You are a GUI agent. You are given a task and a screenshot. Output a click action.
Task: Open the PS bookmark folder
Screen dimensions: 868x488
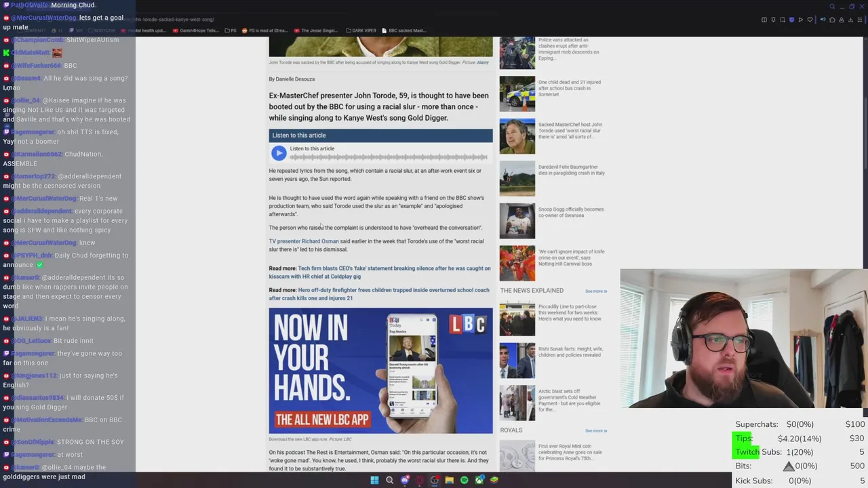(231, 30)
